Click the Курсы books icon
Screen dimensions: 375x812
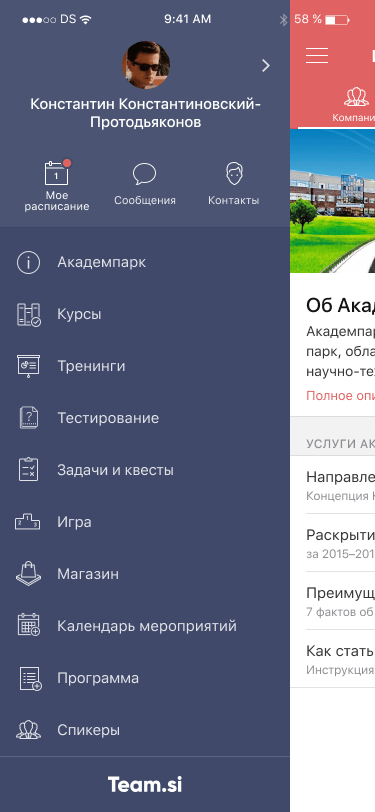point(28,314)
